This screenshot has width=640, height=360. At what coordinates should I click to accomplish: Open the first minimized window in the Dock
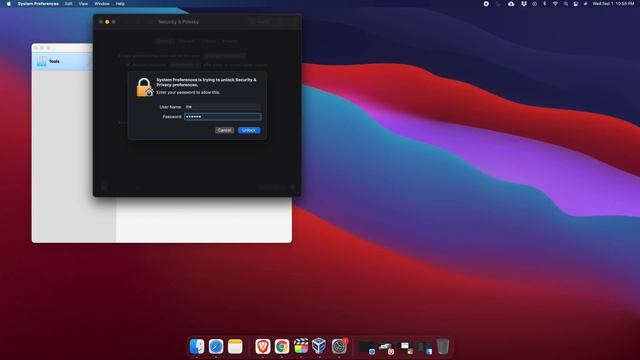tap(367, 347)
